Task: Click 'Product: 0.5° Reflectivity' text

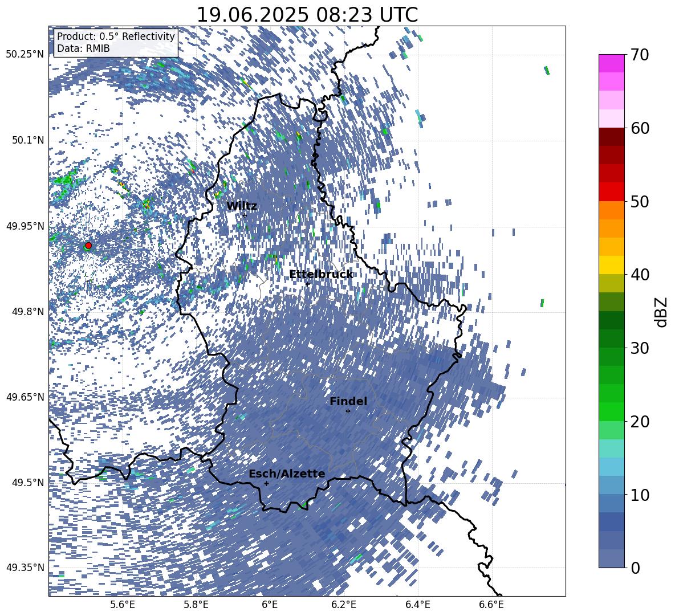Action: [x=116, y=36]
